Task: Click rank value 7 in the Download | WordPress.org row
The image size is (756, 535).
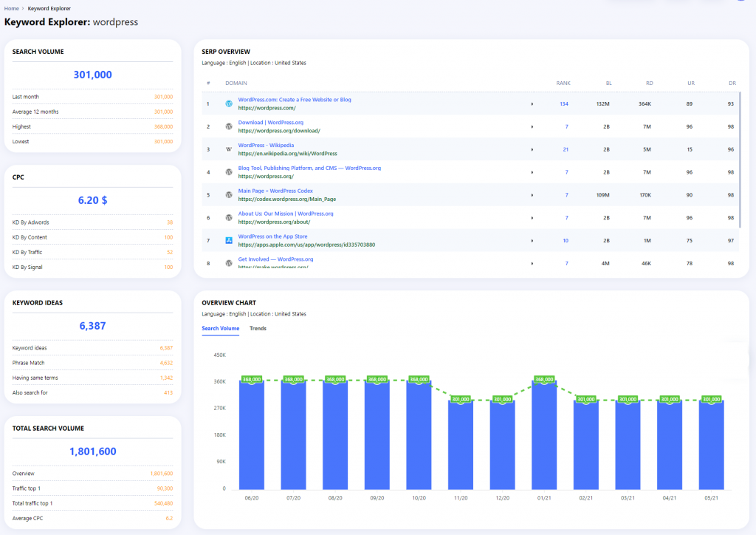Action: coord(567,127)
